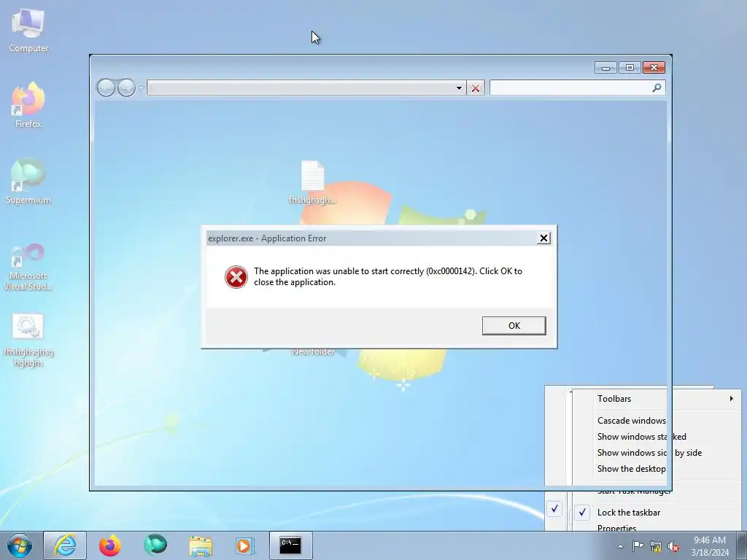Open the Toolbars submenu
The image size is (747, 560).
click(657, 399)
